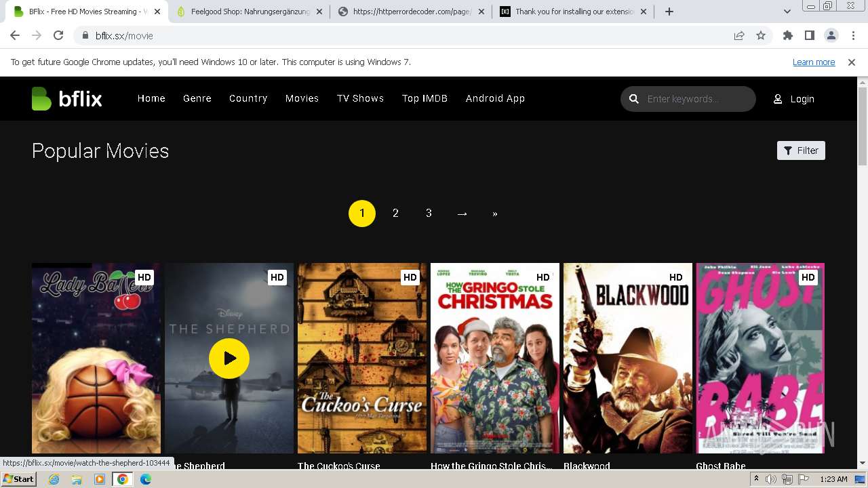Open Login via the user icon

[x=793, y=99]
